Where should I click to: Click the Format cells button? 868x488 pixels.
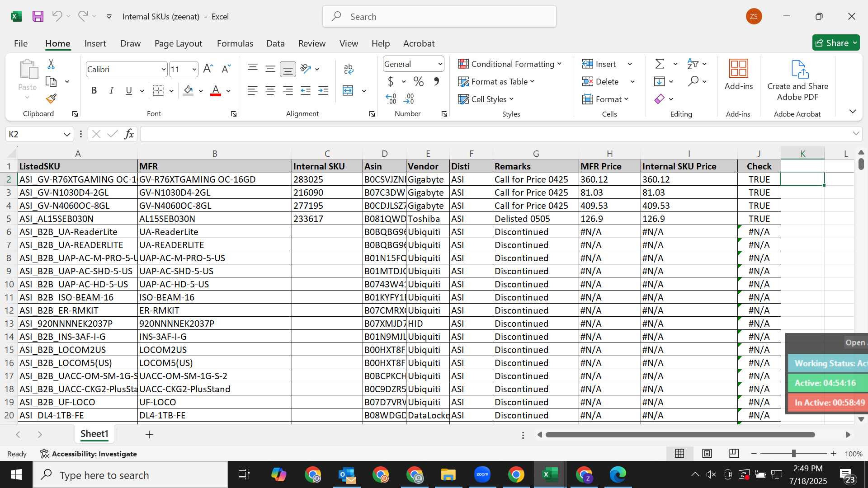point(605,99)
